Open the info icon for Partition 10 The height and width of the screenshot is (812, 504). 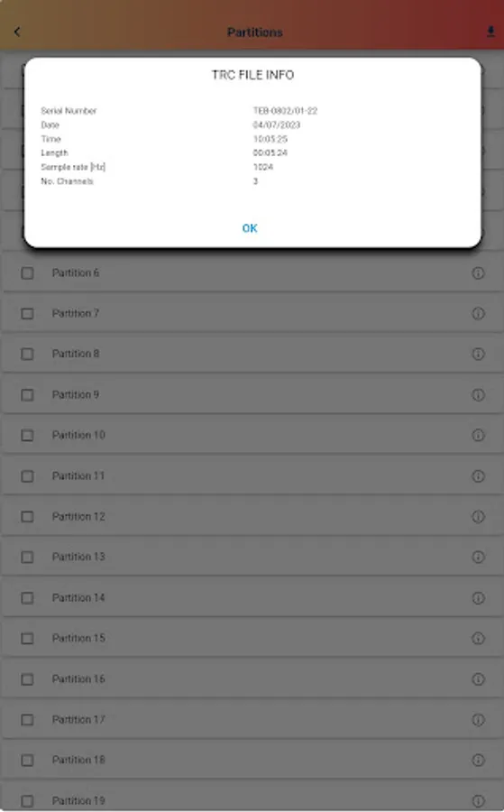(478, 435)
